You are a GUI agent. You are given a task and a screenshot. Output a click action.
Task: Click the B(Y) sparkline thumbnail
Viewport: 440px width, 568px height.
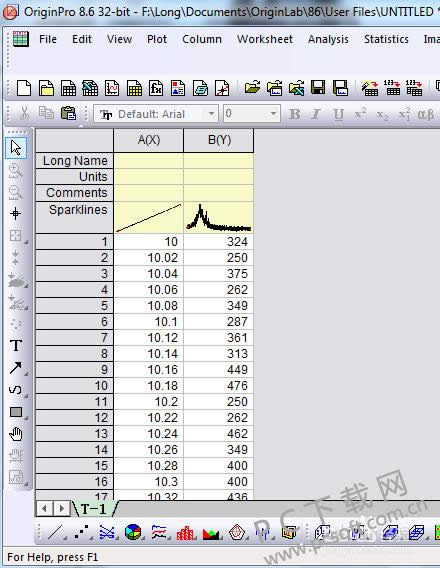tap(219, 217)
